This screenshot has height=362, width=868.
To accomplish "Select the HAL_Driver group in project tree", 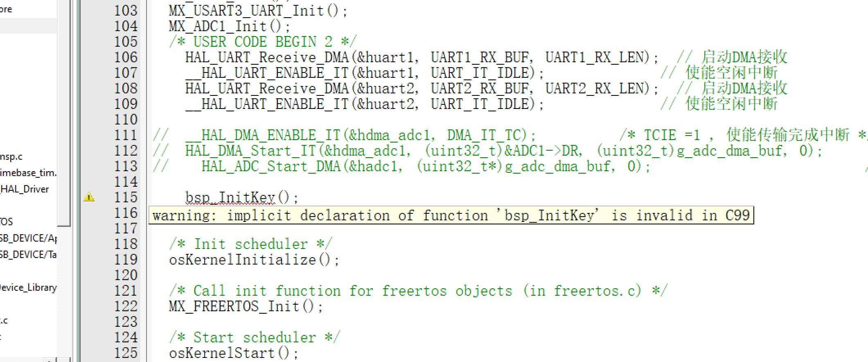I will pyautogui.click(x=25, y=189).
